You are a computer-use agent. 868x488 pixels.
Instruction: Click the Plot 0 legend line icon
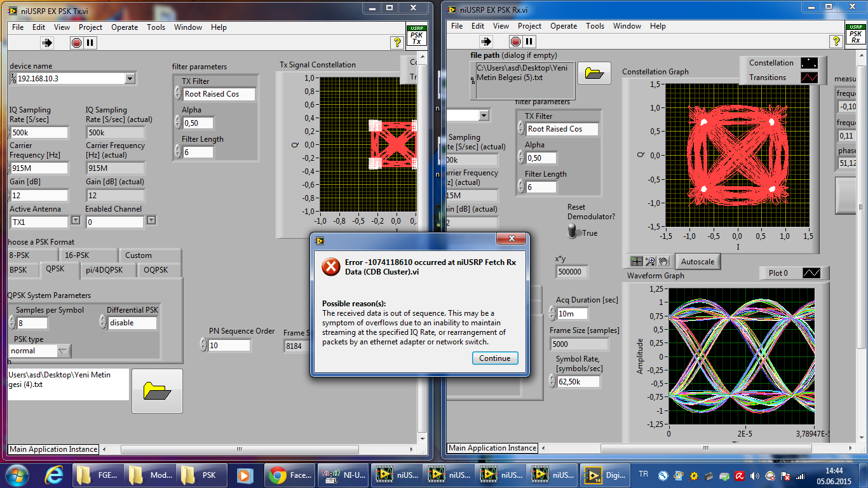click(x=811, y=273)
